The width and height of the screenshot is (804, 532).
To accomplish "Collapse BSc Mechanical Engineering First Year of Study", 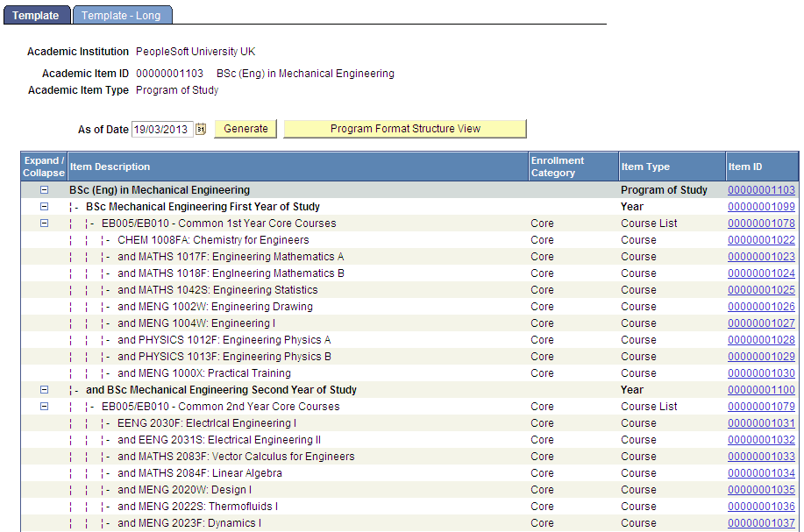I will click(x=44, y=207).
